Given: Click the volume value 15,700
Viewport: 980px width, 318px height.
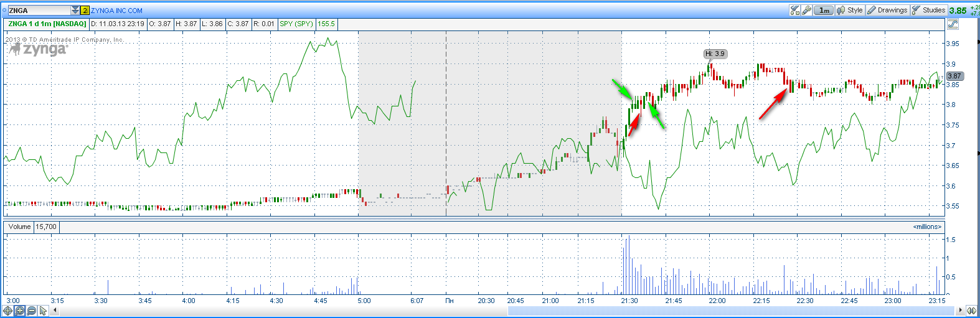Looking at the screenshot, I should click(x=46, y=227).
